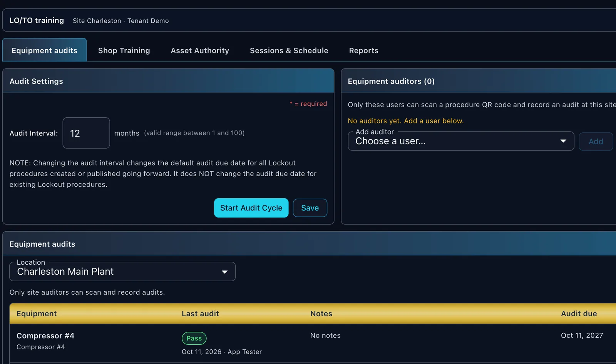The height and width of the screenshot is (364, 616).
Task: Open the Choose a user auditor dropdown
Action: click(461, 141)
